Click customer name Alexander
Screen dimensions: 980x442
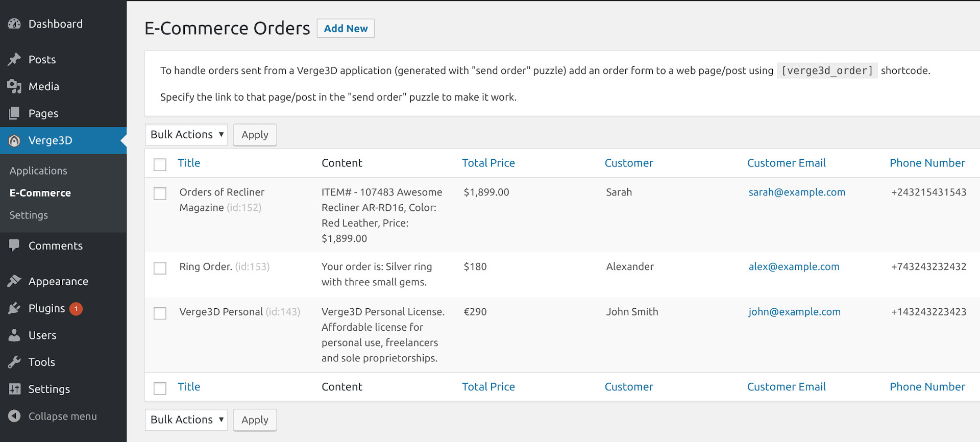[630, 266]
